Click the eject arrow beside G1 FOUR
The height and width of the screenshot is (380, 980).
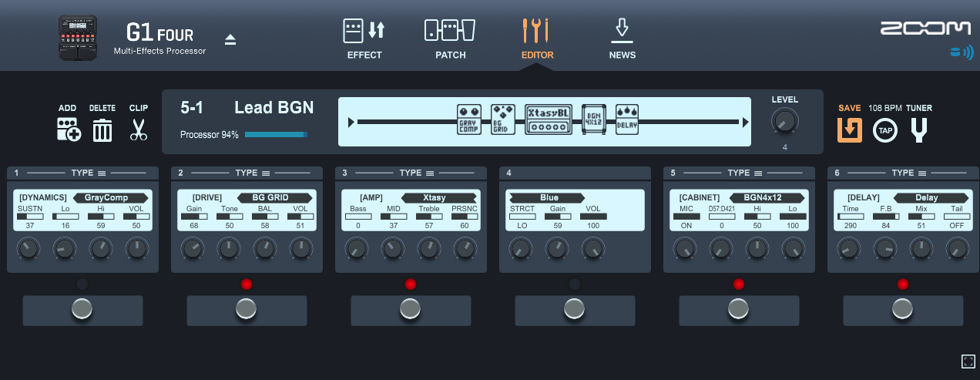pyautogui.click(x=230, y=40)
